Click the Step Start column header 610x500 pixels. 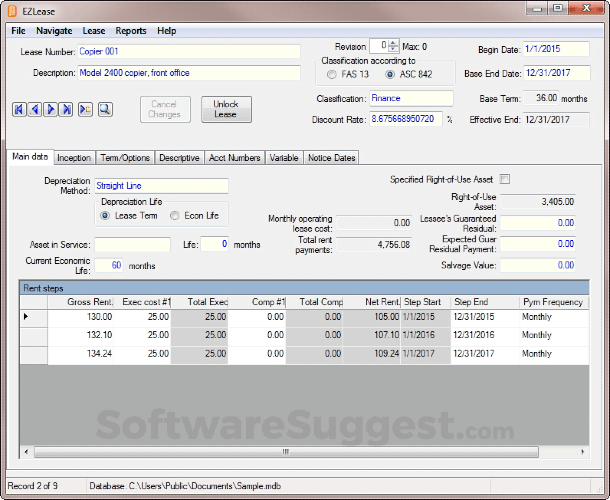pyautogui.click(x=426, y=302)
